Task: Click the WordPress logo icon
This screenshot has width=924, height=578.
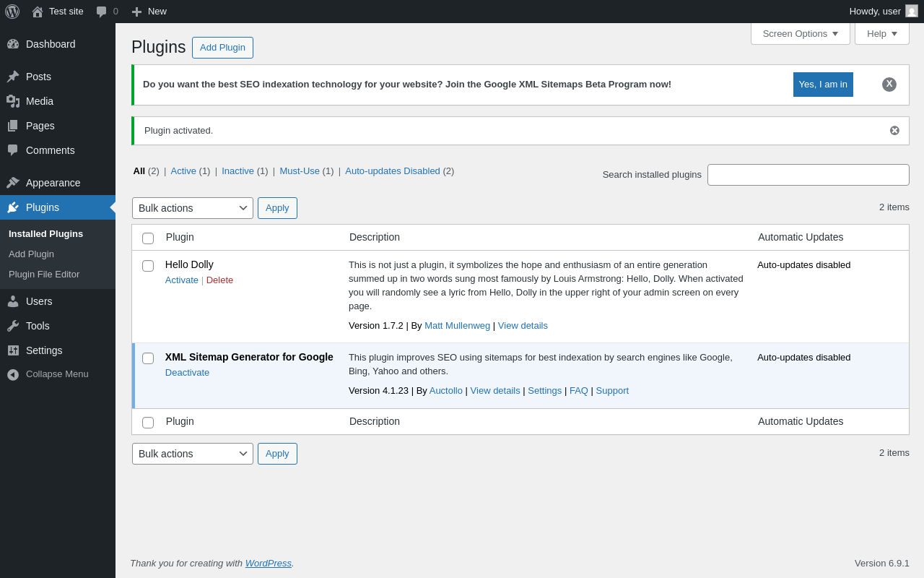Action: coord(12,12)
